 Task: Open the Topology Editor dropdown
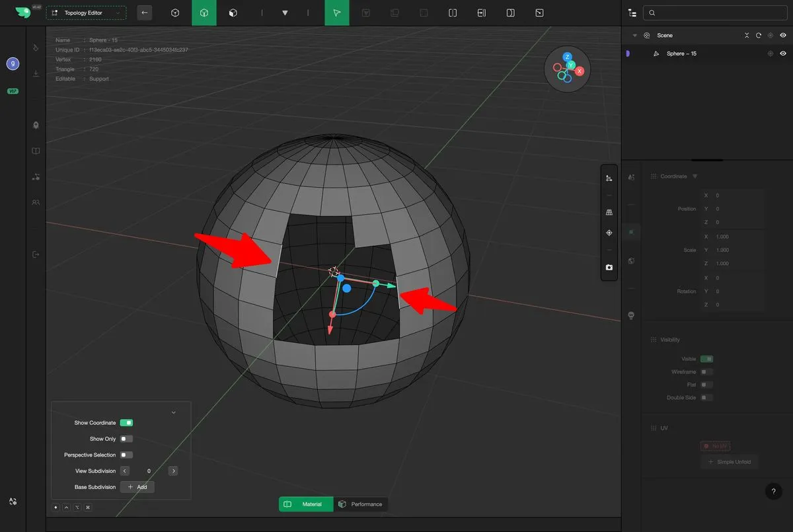point(86,13)
